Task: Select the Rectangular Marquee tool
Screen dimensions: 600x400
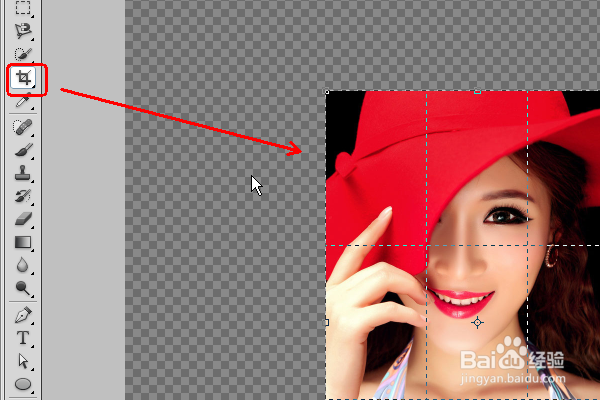Action: [23, 7]
